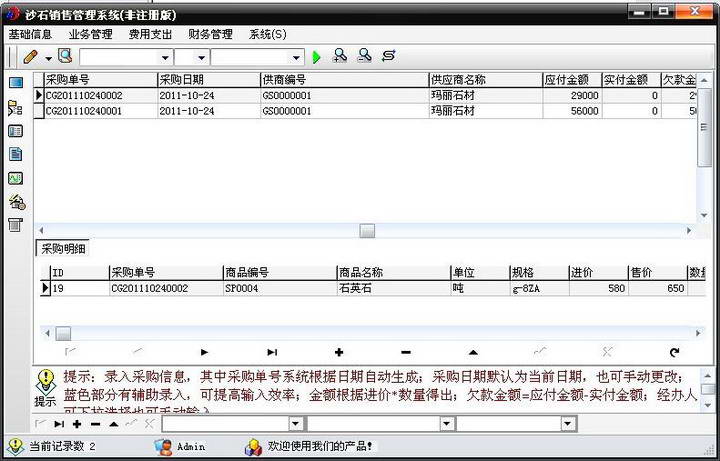Click the 供应商名称 column header

coord(486,80)
